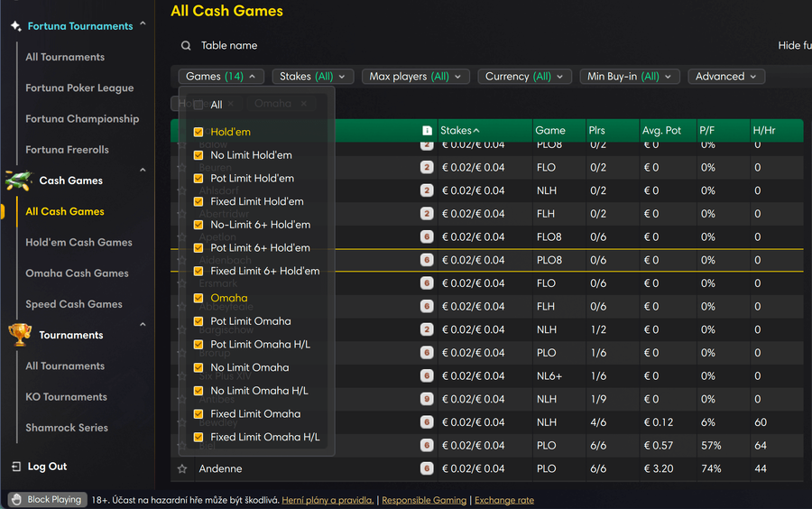
Task: Check the All games checkbox
Action: [198, 106]
